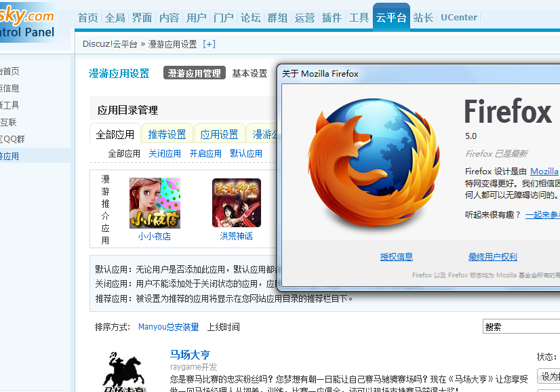Filter by 默认应用 link
The image size is (560, 392).
(x=246, y=154)
